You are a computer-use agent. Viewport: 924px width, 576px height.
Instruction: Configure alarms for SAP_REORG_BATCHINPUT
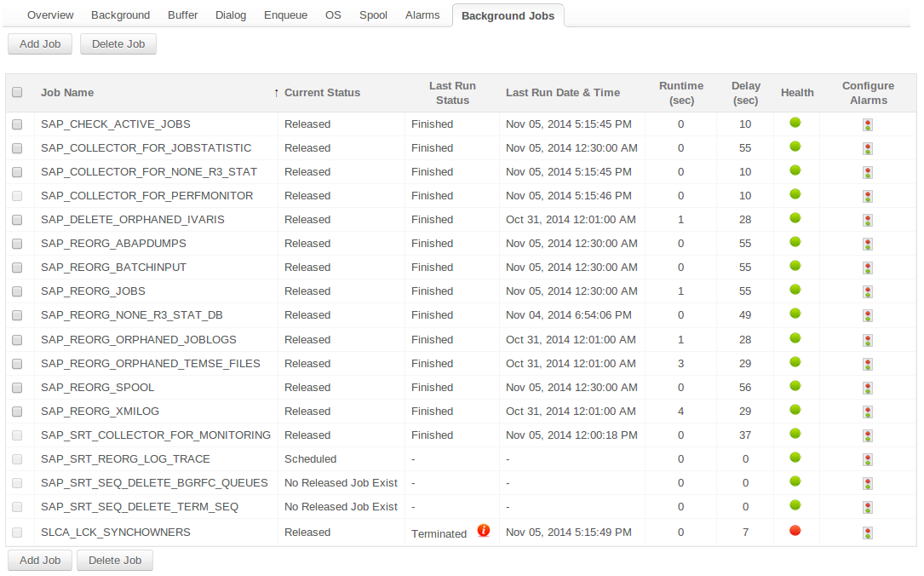[x=868, y=268]
